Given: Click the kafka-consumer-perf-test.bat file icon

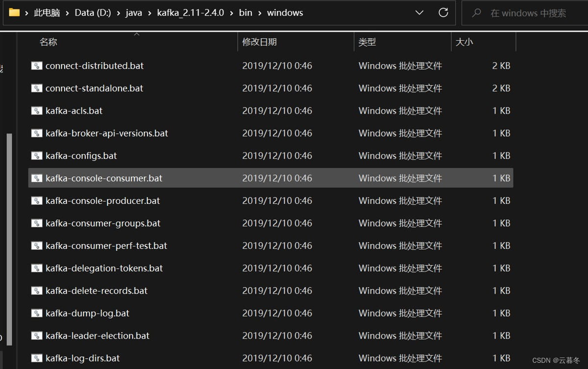Looking at the screenshot, I should pyautogui.click(x=37, y=246).
